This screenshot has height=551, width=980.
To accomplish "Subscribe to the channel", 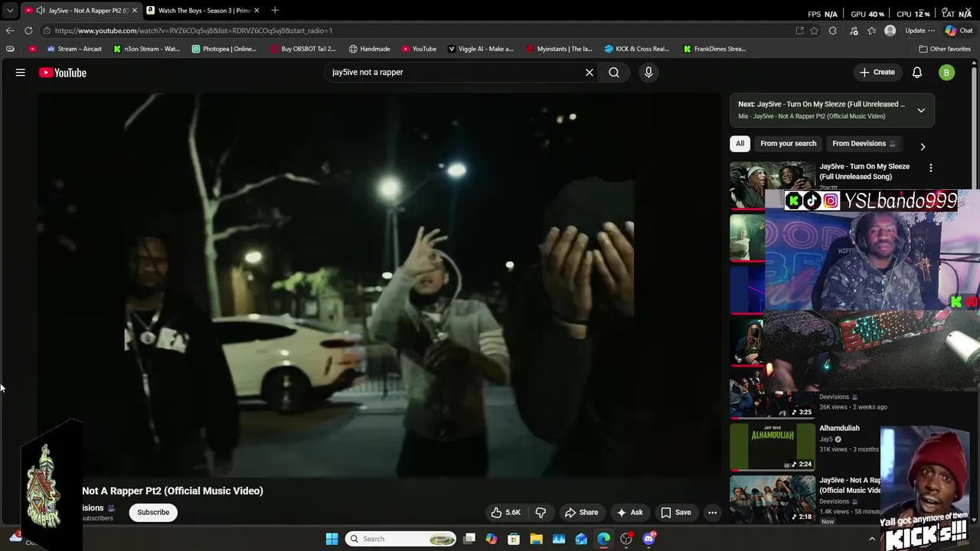I will click(153, 513).
